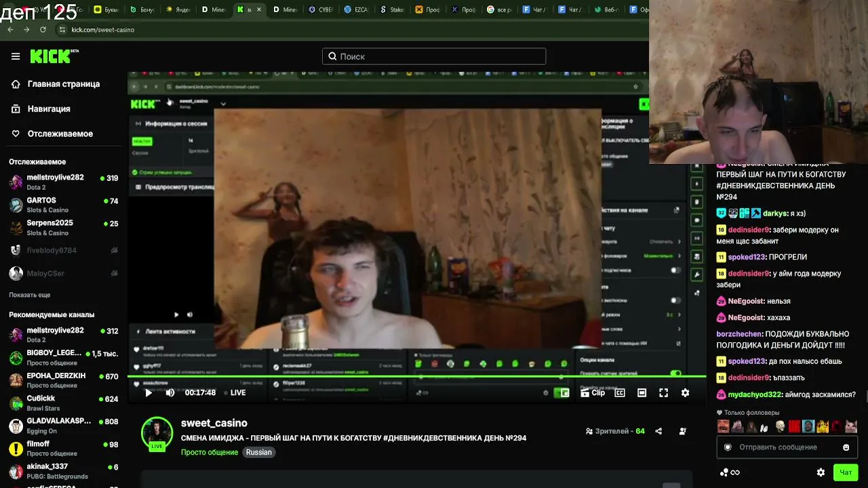This screenshot has width=868, height=488.
Task: Open followed channel GARTOS
Action: [64, 205]
